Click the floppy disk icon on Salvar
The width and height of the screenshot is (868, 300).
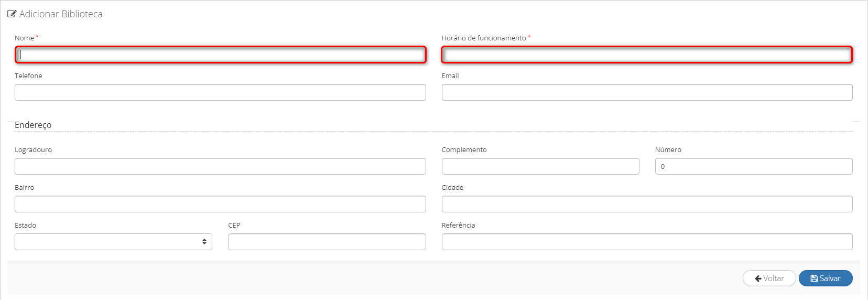click(814, 278)
